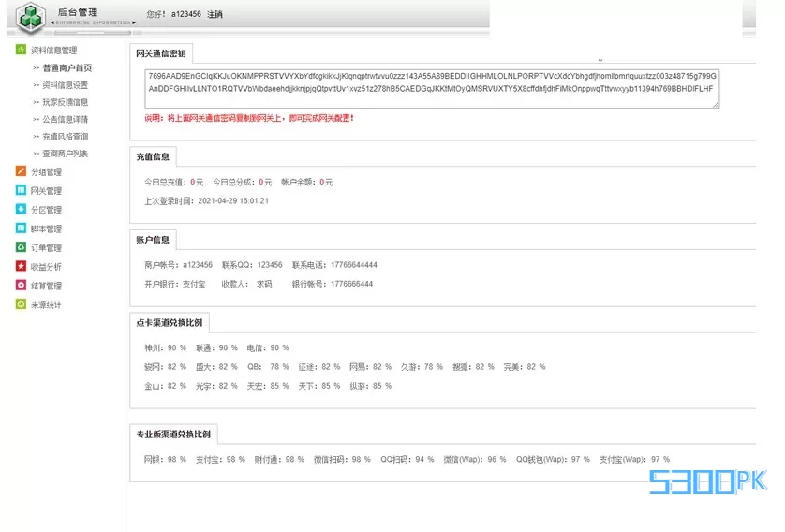Click the 盛大 82% rate
Viewport: 785px width, 532px height.
(216, 367)
